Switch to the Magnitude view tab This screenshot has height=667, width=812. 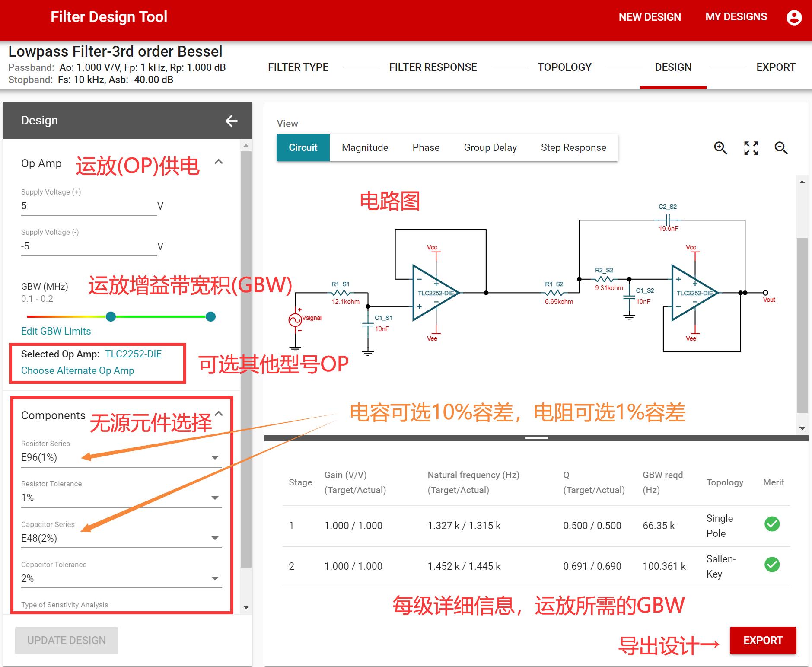[365, 148]
